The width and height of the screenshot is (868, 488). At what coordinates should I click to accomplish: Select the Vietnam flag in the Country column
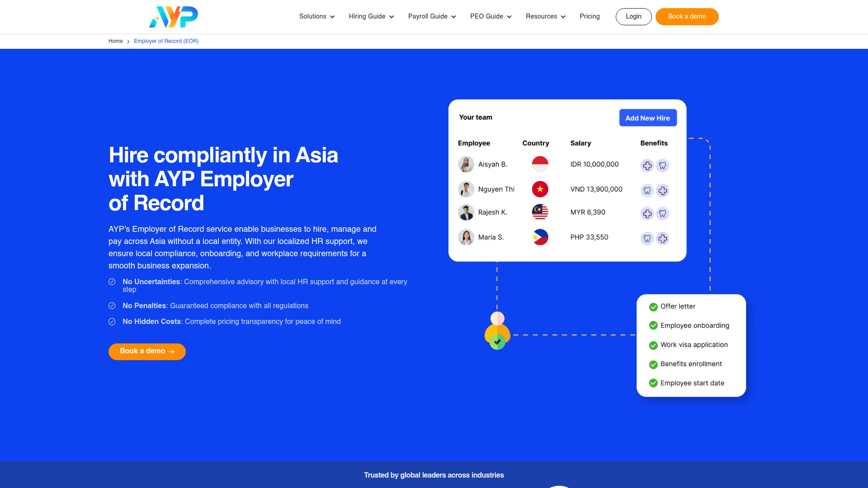[540, 189]
